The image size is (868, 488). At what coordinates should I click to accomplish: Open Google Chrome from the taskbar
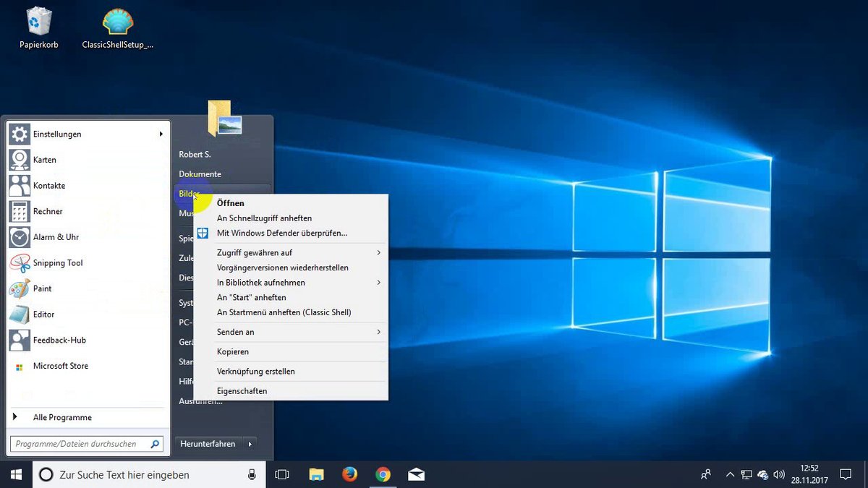coord(382,475)
